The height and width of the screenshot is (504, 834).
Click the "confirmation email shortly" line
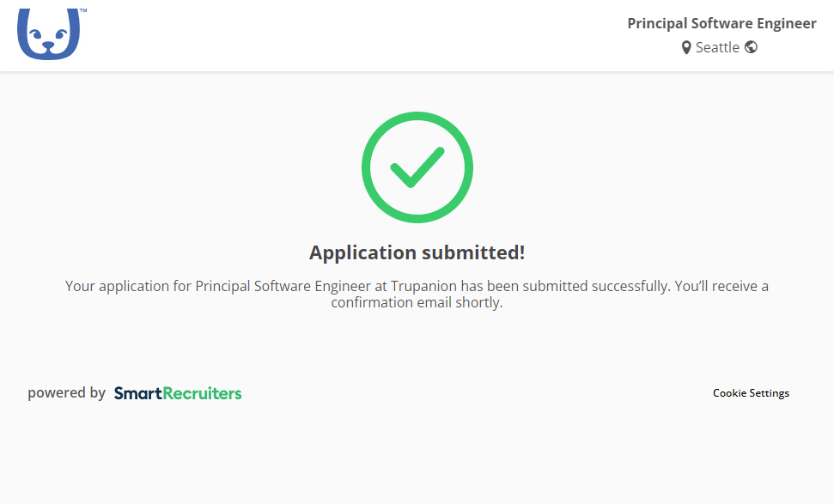417,303
